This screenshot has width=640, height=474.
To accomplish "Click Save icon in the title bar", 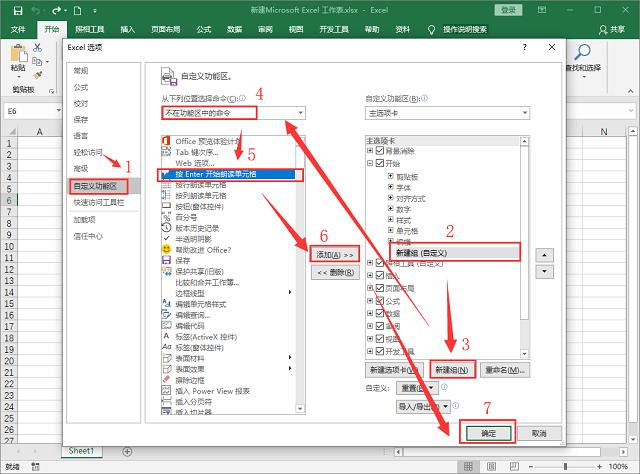I will (x=18, y=11).
